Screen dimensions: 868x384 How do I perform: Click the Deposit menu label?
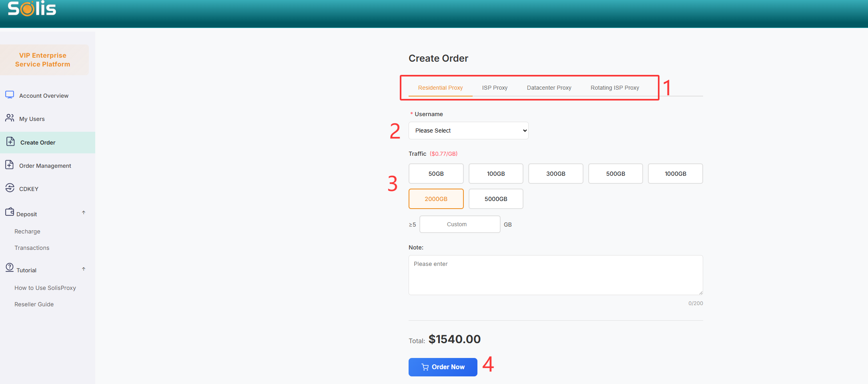(x=26, y=214)
